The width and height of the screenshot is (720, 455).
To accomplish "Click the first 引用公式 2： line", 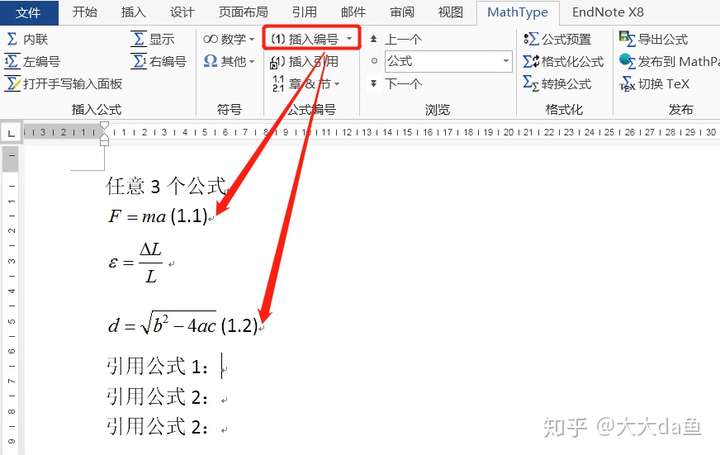I will coord(157,397).
